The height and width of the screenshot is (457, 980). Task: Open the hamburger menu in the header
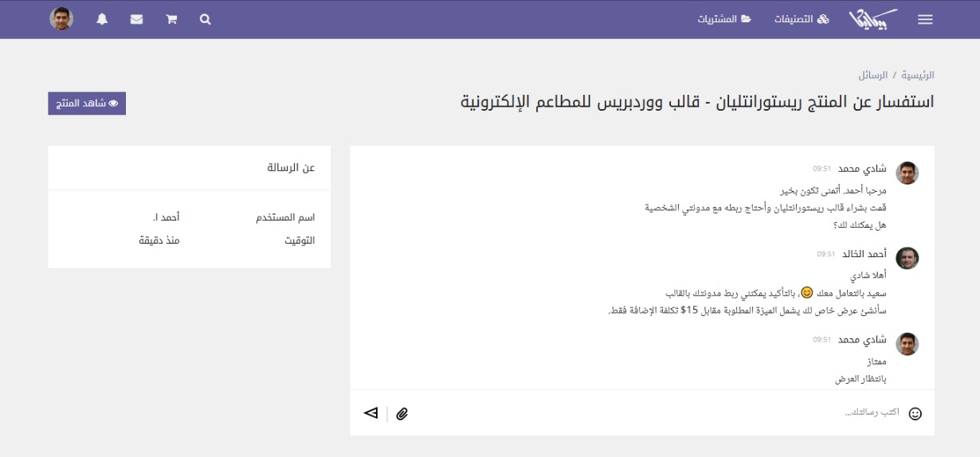(x=925, y=20)
